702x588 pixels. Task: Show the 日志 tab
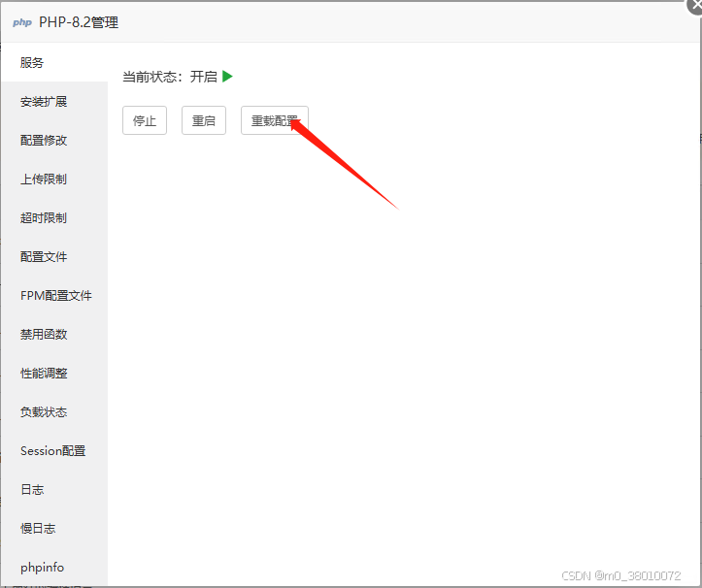54,490
